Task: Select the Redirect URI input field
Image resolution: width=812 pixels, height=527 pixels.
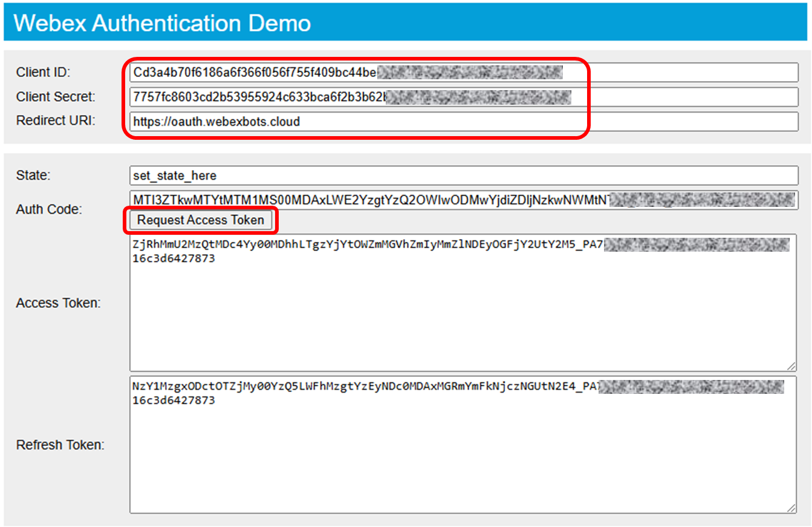Action: tap(463, 122)
